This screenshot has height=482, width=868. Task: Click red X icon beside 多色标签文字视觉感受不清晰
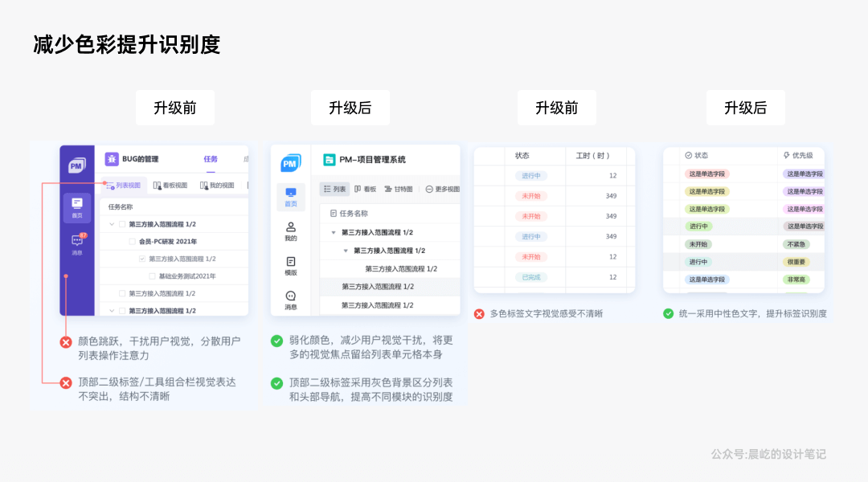coord(479,314)
